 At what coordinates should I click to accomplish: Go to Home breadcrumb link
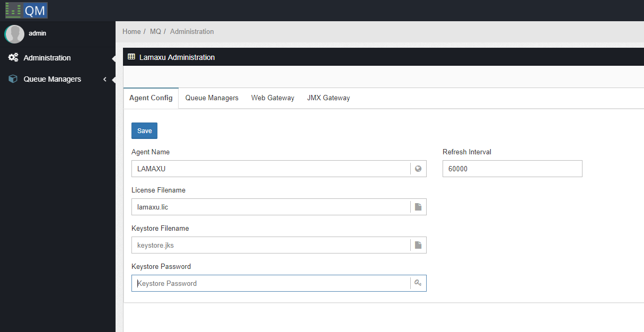click(x=131, y=32)
